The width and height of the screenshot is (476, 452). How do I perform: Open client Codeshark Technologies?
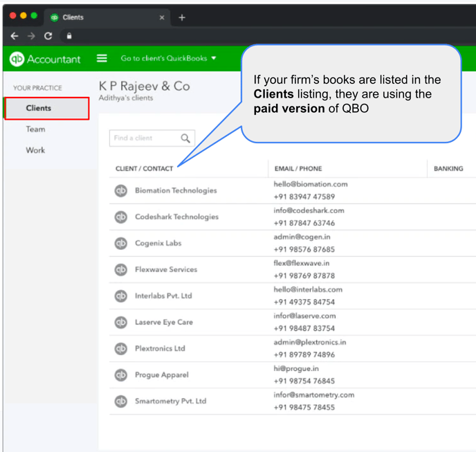coord(176,217)
